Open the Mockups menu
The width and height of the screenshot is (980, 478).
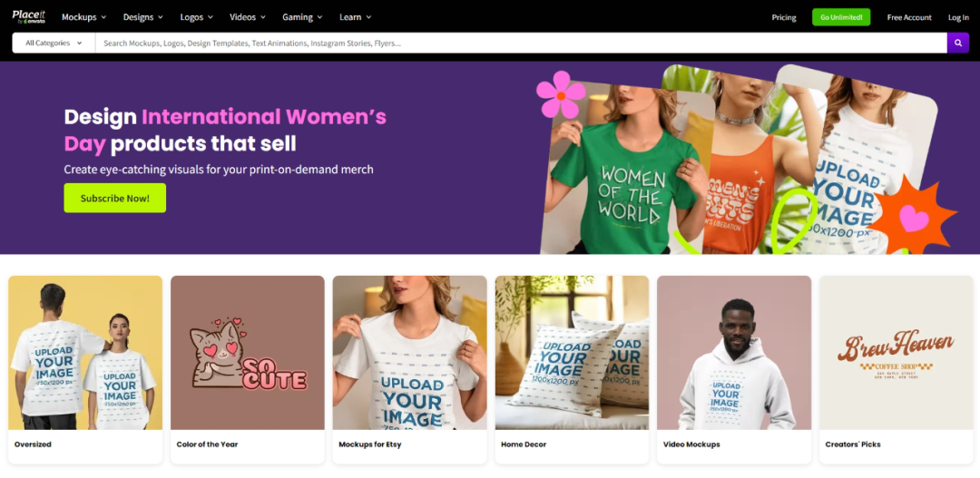coord(83,17)
